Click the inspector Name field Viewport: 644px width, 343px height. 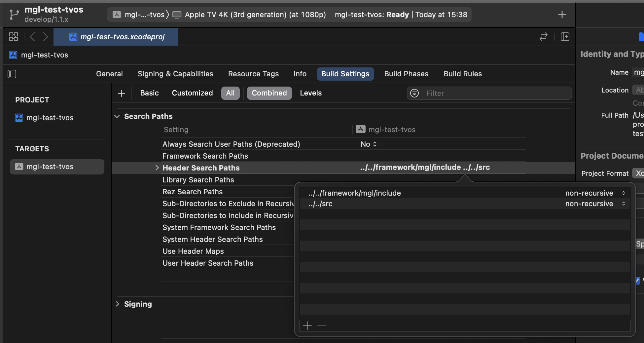pos(638,72)
